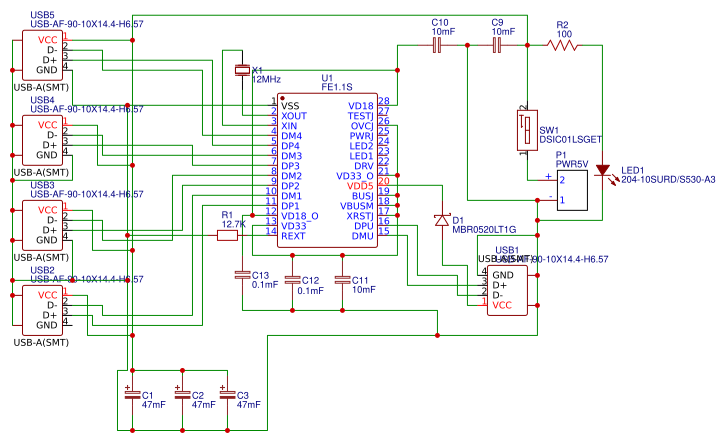Click the MBR0520LT1G part number

coord(484,230)
